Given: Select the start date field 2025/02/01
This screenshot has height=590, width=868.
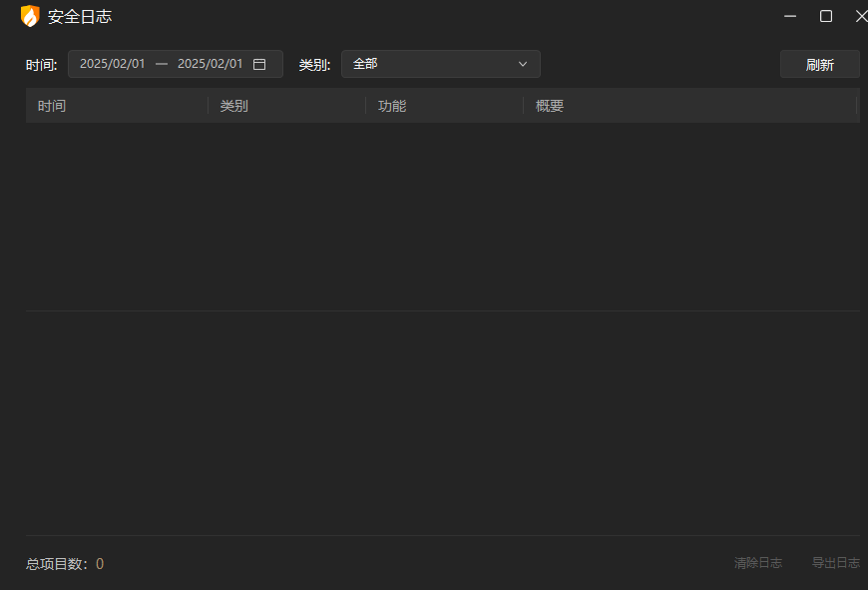Looking at the screenshot, I should click(113, 64).
